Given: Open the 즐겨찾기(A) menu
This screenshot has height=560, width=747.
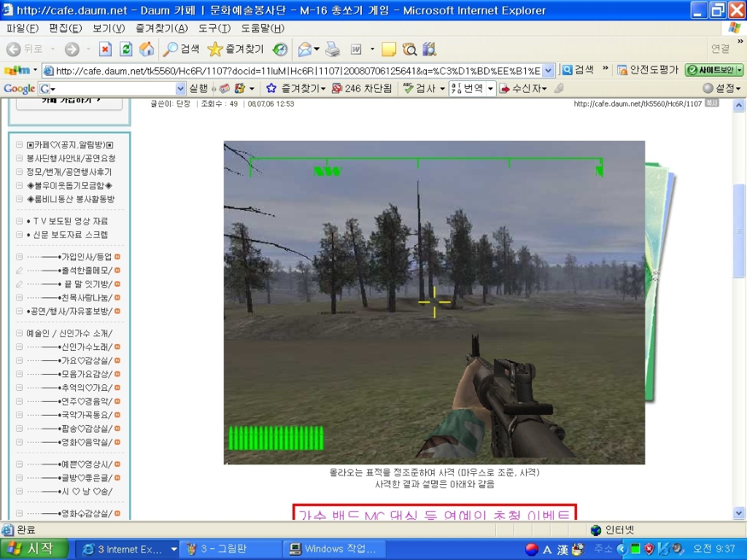Looking at the screenshot, I should point(161,28).
